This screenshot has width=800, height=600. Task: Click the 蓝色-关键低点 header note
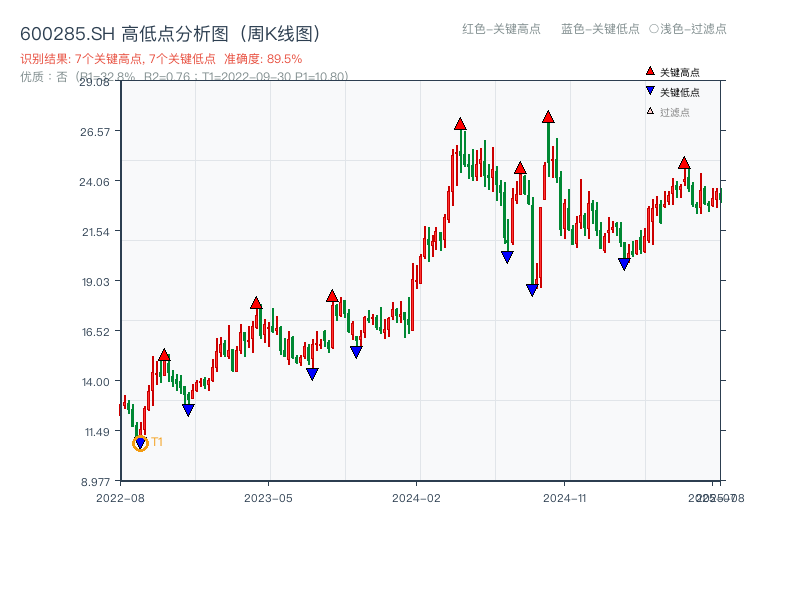(x=600, y=29)
